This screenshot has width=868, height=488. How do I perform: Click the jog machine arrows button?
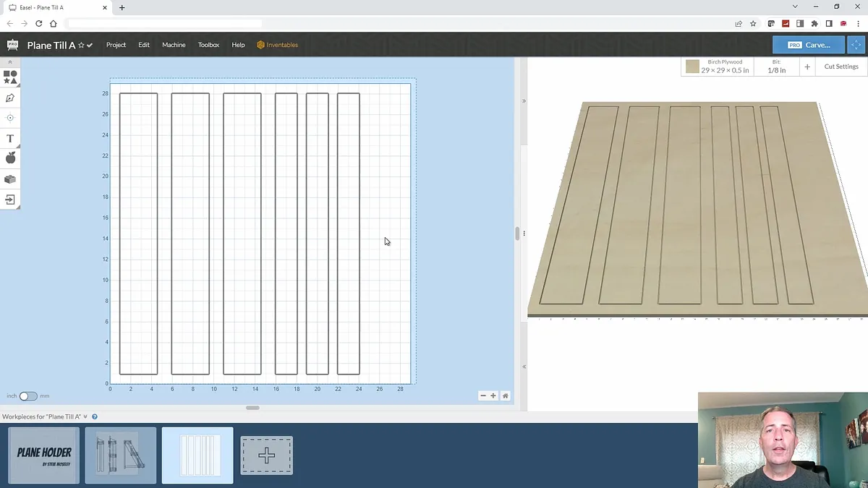(x=856, y=45)
